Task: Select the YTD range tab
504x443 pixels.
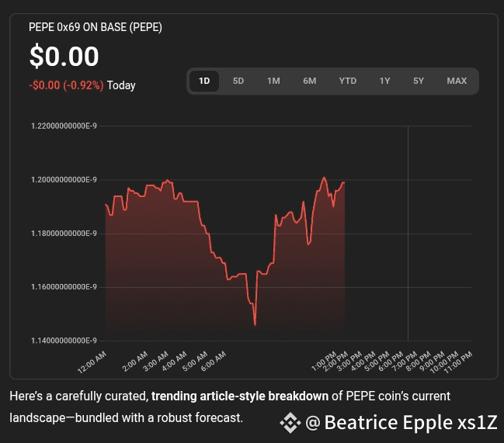Action: coord(348,81)
